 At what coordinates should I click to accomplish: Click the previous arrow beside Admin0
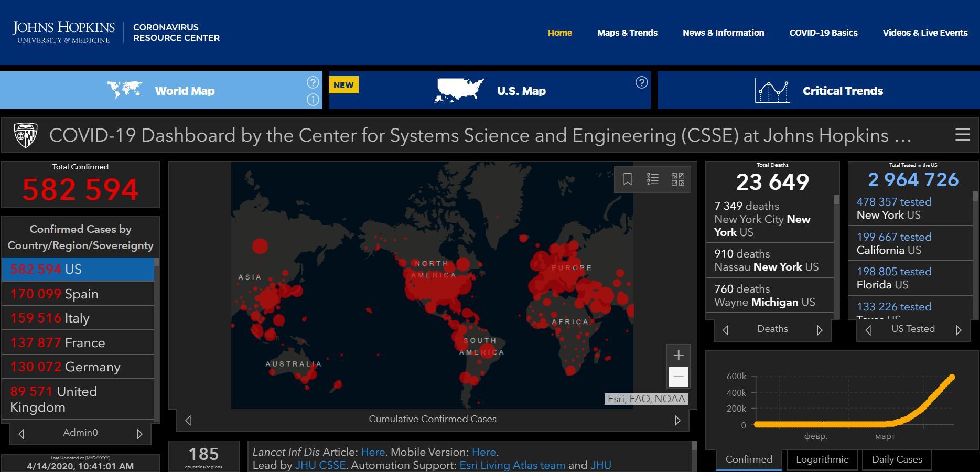[21, 434]
